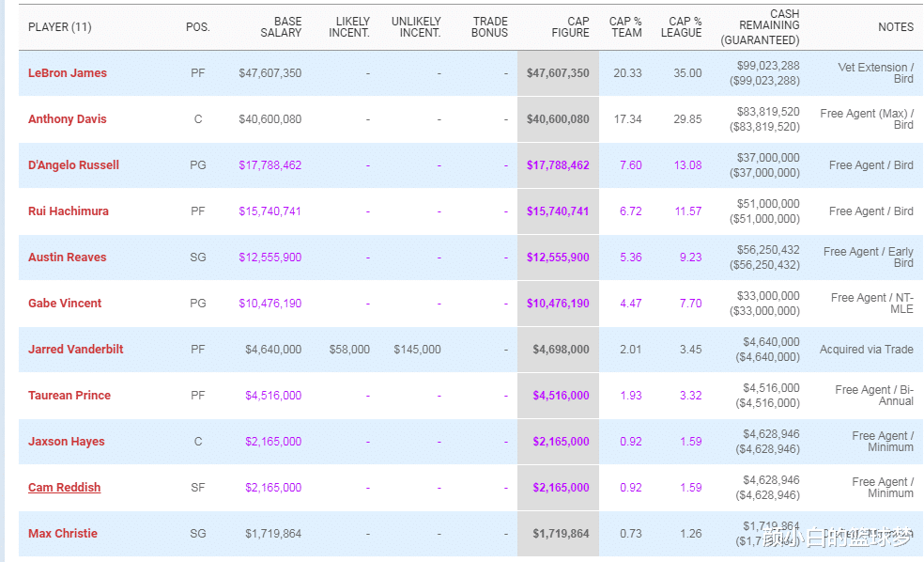Select Anthony Davis cash remaining $83,819,520
The image size is (924, 562).
768,112
